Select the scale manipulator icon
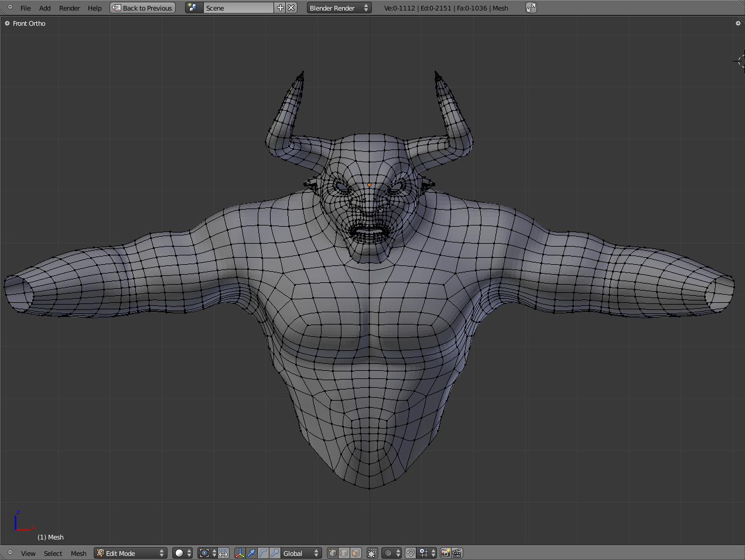 click(x=275, y=553)
